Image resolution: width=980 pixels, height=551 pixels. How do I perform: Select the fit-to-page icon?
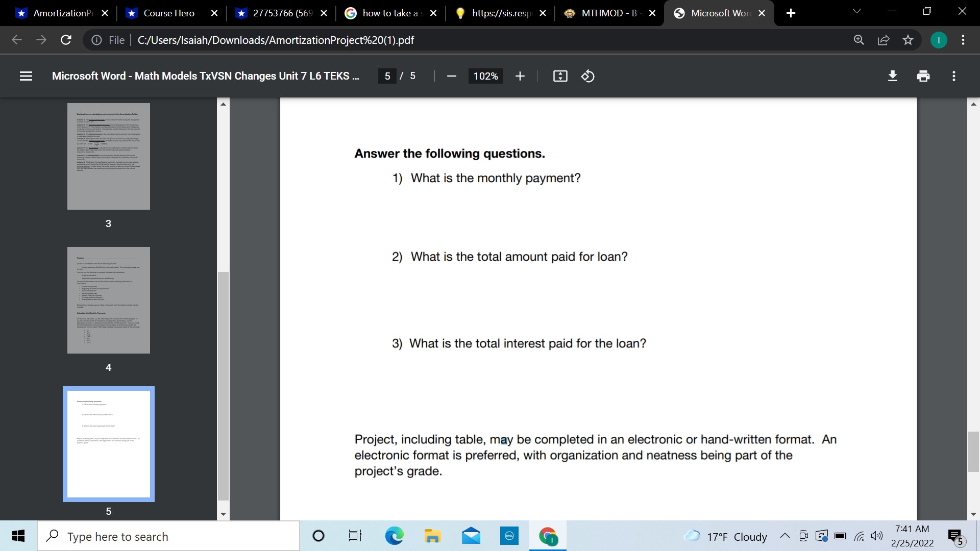pyautogui.click(x=560, y=76)
